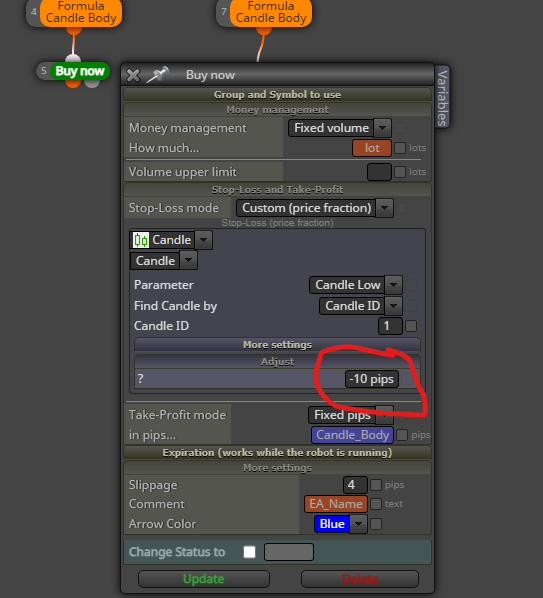
Task: Collapse the More settings header under Candle ID
Action: [x=277, y=345]
